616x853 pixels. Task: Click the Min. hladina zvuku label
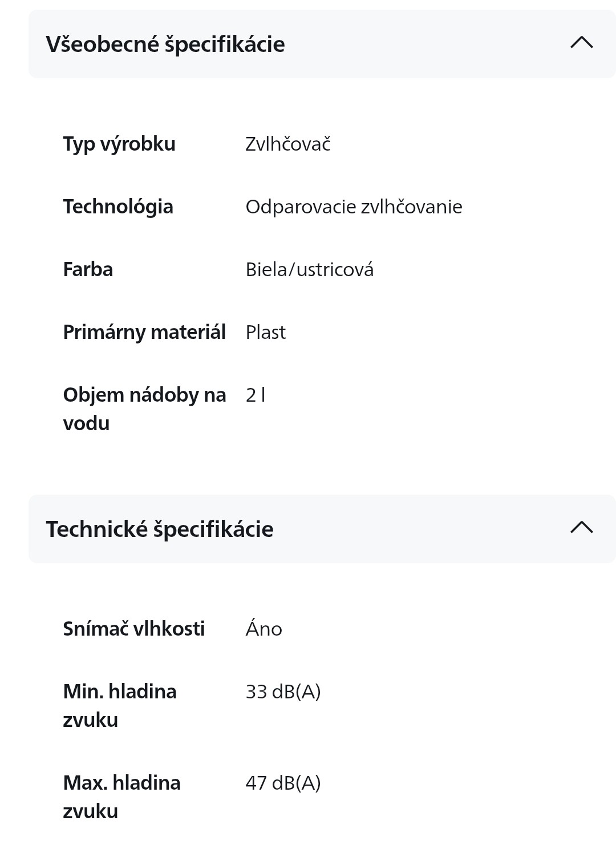(x=120, y=706)
